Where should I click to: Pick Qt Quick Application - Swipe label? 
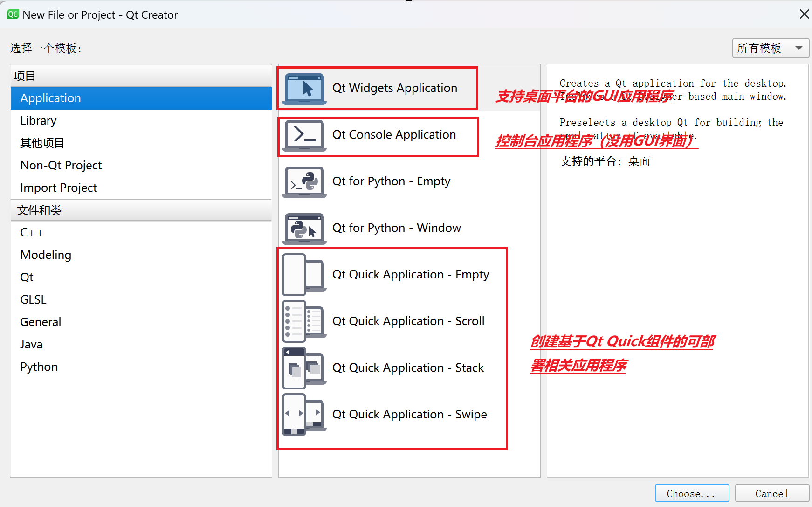[410, 415]
